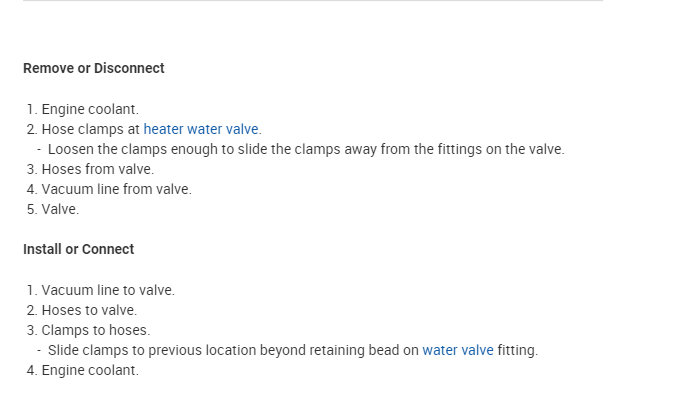Click the "Vacuum line from valve" step
This screenshot has width=687, height=420.
(x=116, y=189)
